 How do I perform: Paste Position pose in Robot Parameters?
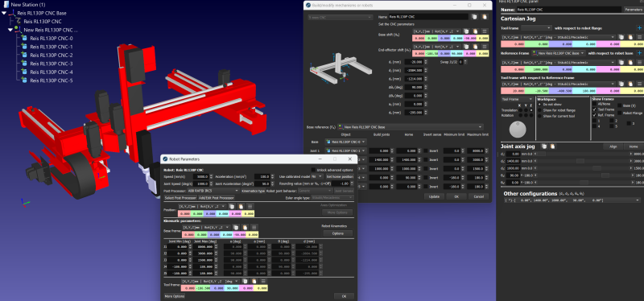(x=241, y=206)
